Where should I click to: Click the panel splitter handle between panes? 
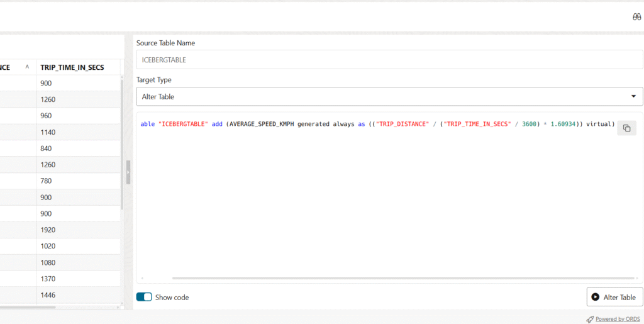click(x=128, y=172)
